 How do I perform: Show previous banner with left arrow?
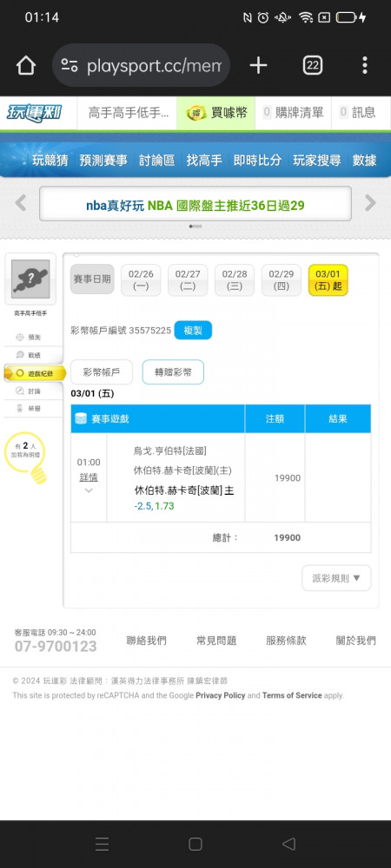coord(21,203)
